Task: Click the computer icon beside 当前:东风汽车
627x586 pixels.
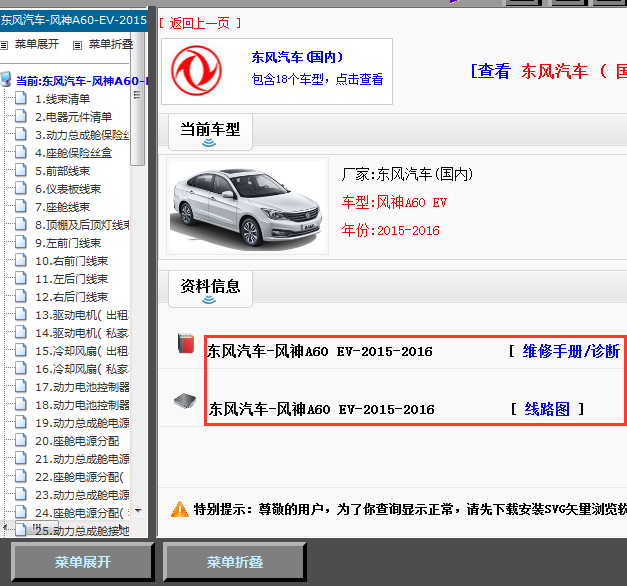Action: click(x=6, y=79)
